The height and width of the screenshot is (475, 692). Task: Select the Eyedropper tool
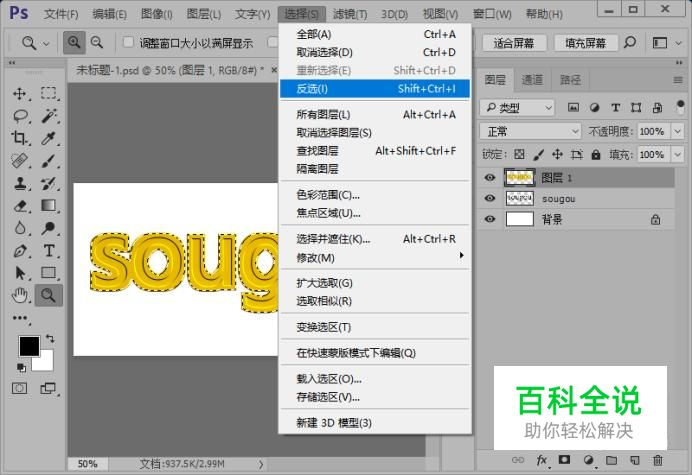click(x=49, y=138)
